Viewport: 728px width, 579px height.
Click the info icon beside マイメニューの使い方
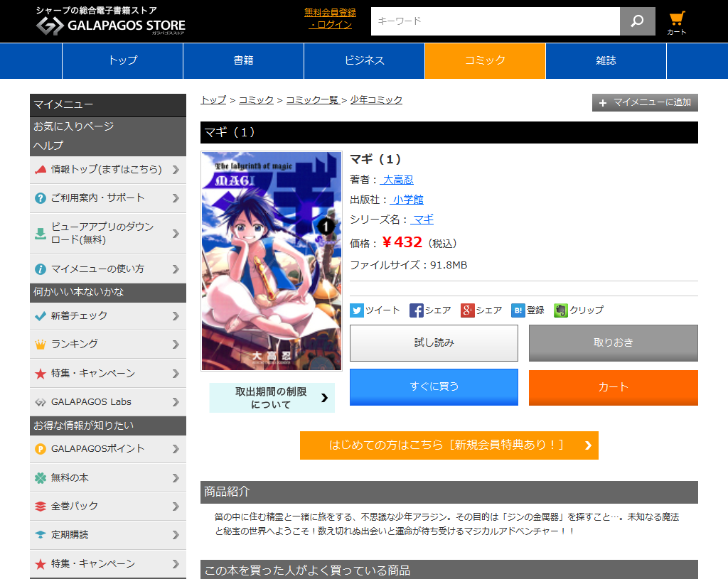click(x=41, y=269)
